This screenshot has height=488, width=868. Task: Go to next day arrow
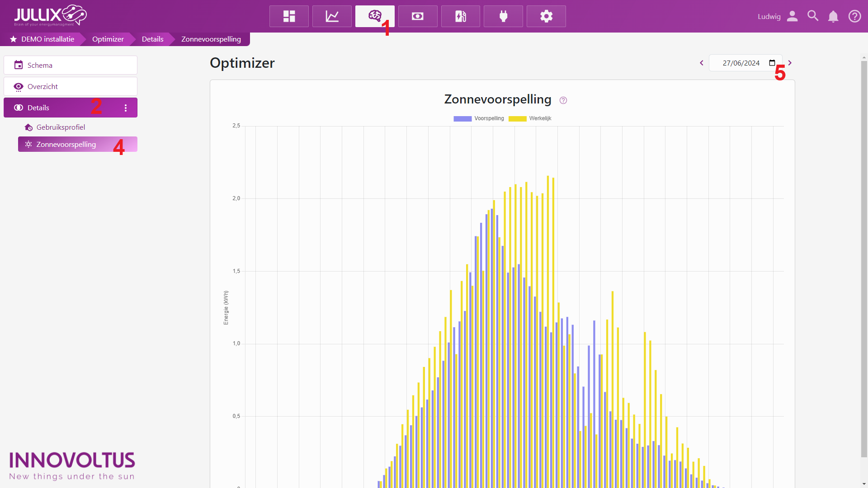coord(790,63)
